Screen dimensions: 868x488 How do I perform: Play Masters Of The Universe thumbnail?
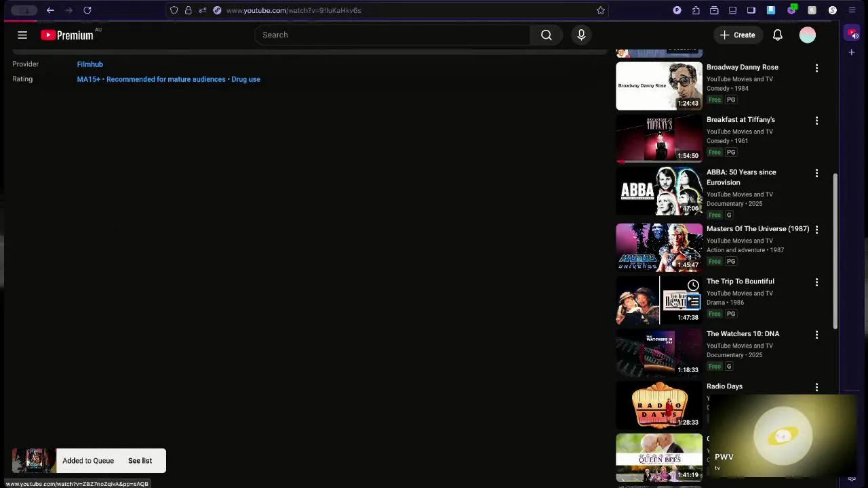tap(659, 247)
